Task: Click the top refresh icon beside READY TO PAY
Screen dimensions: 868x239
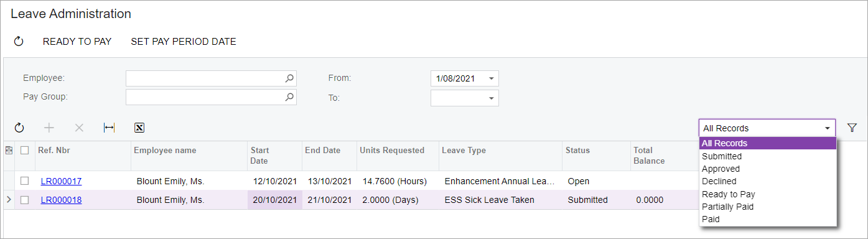Action: [x=19, y=42]
